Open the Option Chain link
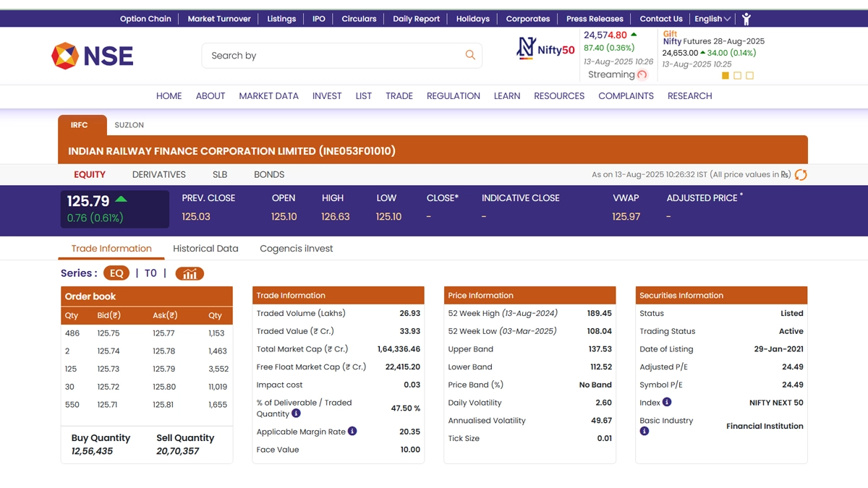 [145, 19]
